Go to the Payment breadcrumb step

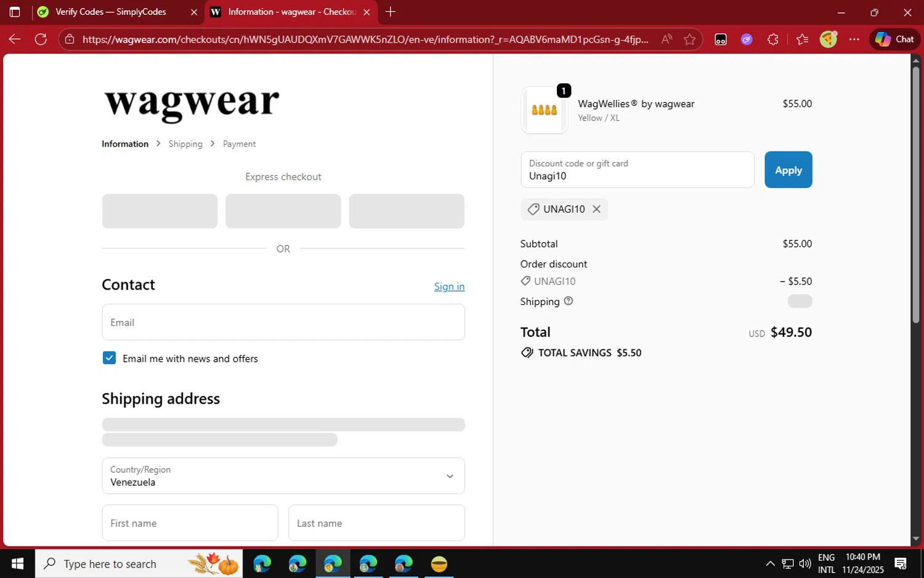[x=239, y=144]
